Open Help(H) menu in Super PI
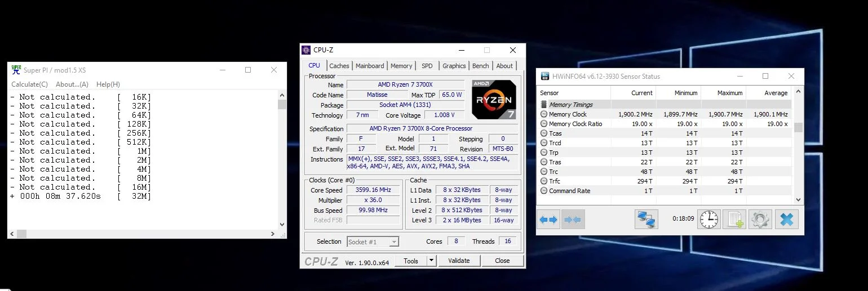 point(108,84)
